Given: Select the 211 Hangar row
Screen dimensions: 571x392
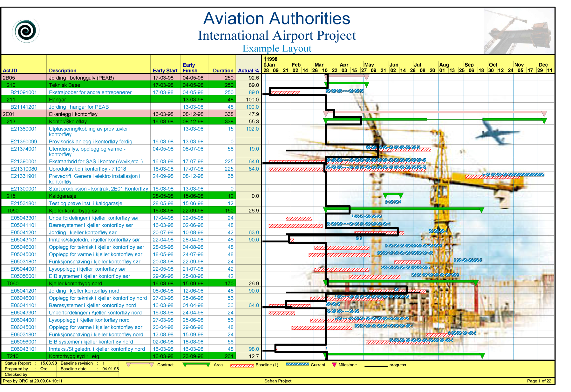Looking at the screenshot, I should point(131,100).
